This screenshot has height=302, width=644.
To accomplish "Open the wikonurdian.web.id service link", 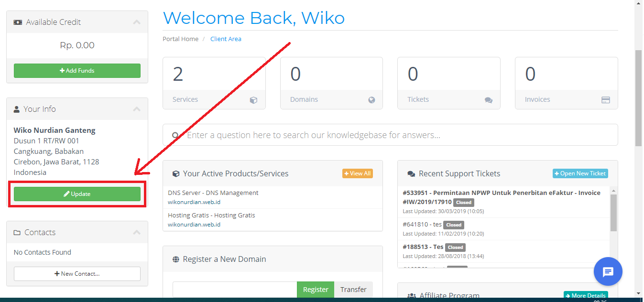I will (x=194, y=202).
